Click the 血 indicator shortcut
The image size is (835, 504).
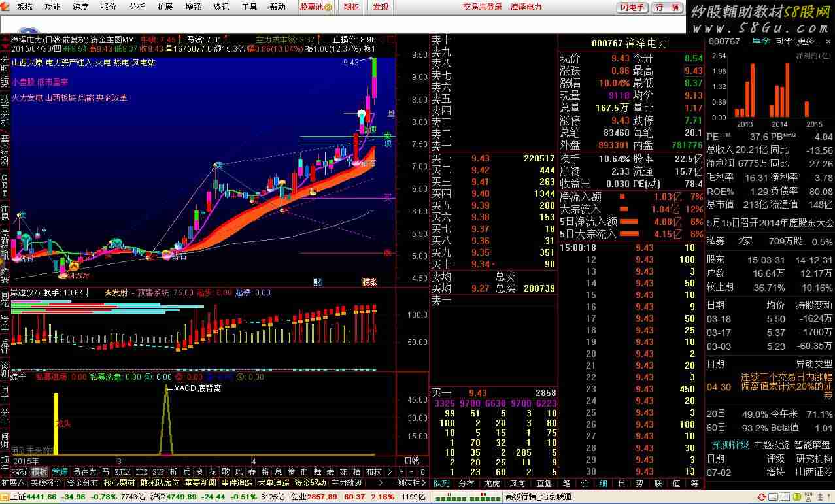[x=304, y=471]
